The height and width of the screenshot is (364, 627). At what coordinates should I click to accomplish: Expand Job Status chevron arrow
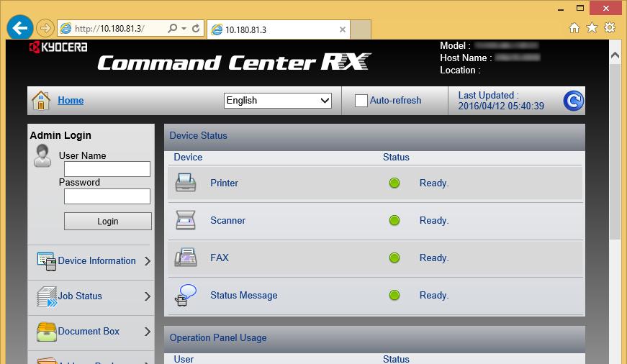click(x=147, y=296)
